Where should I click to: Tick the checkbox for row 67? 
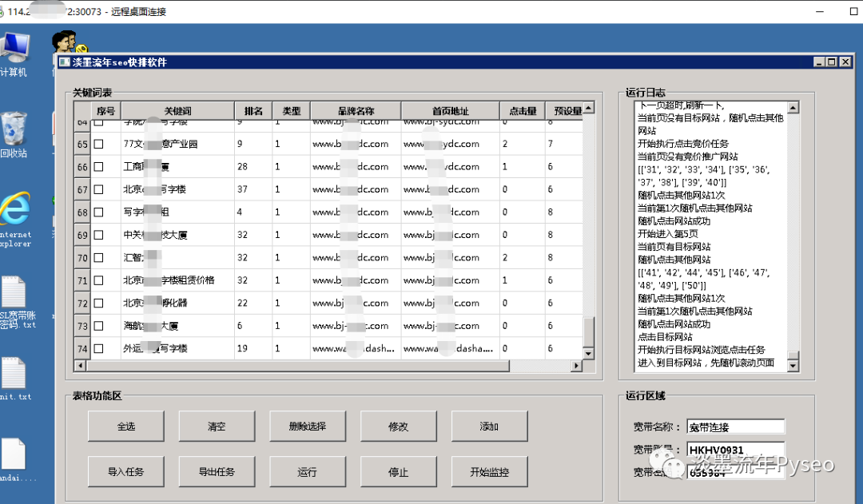[x=98, y=189]
